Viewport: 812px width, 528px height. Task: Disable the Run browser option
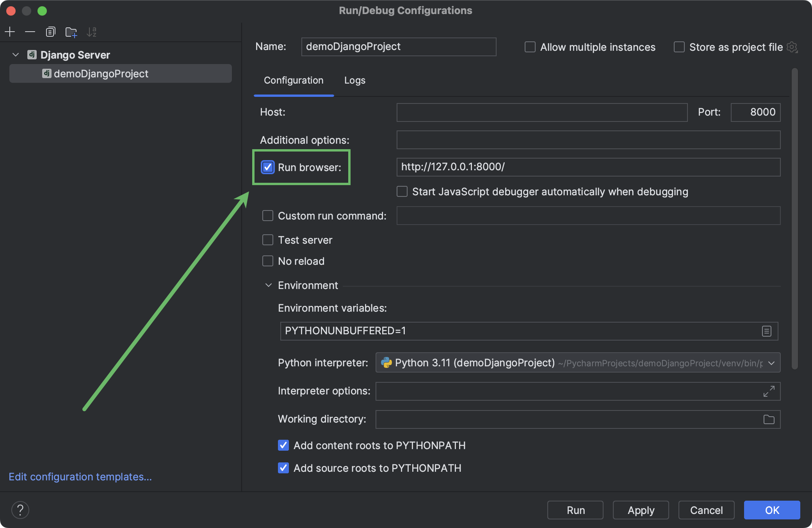click(x=267, y=167)
